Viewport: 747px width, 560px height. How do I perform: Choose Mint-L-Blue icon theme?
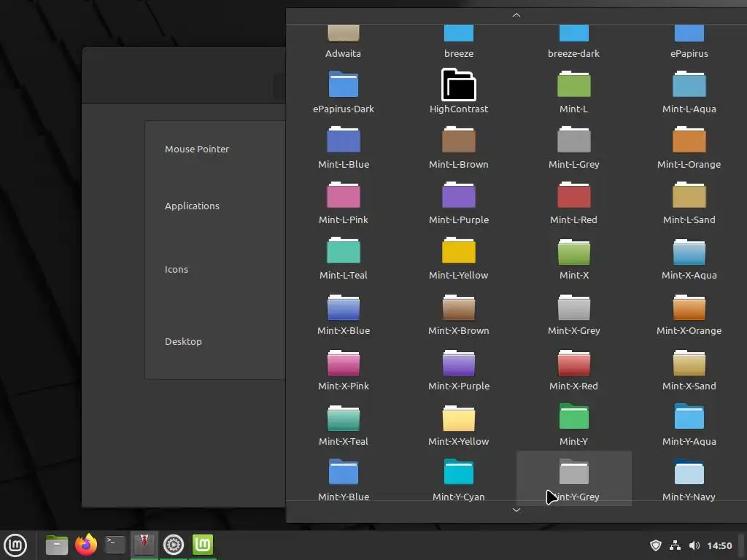(x=343, y=147)
